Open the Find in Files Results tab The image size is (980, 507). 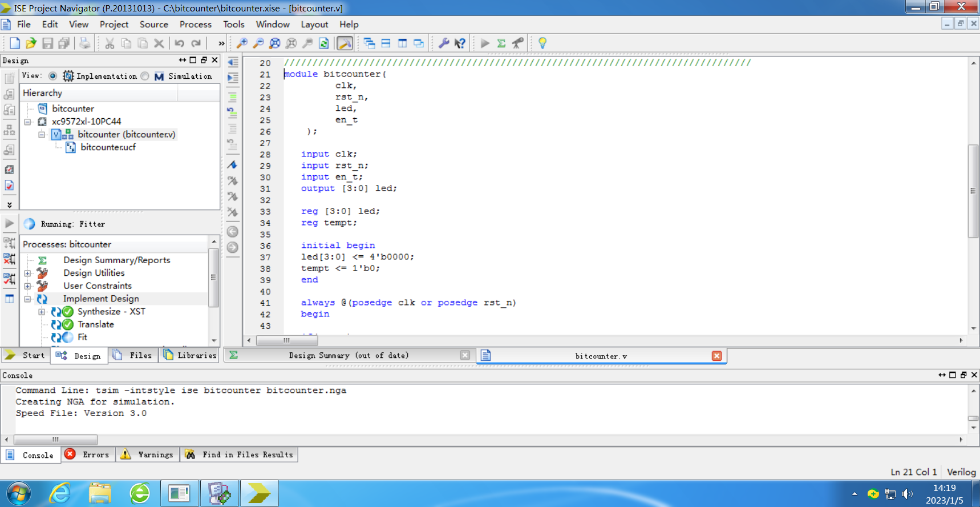[x=240, y=454]
